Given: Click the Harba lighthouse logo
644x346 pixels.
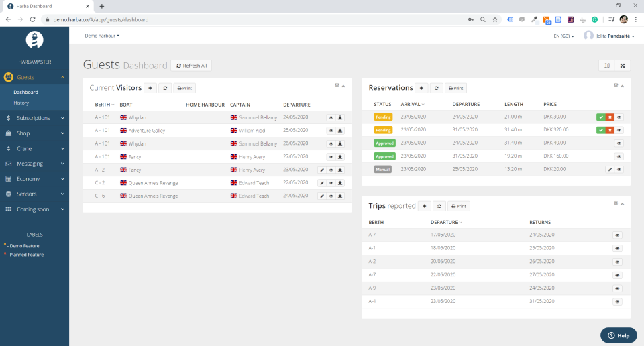Looking at the screenshot, I should click(34, 40).
